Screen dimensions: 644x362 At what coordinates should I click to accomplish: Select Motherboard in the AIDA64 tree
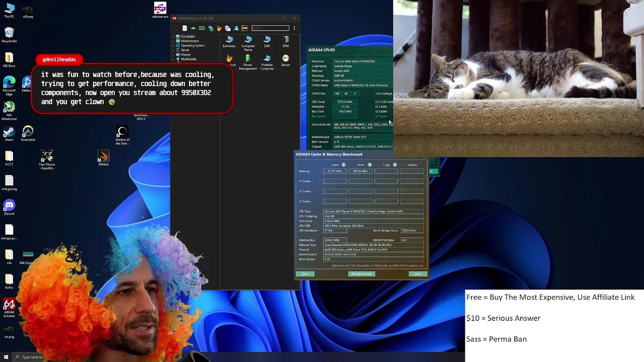(x=190, y=41)
